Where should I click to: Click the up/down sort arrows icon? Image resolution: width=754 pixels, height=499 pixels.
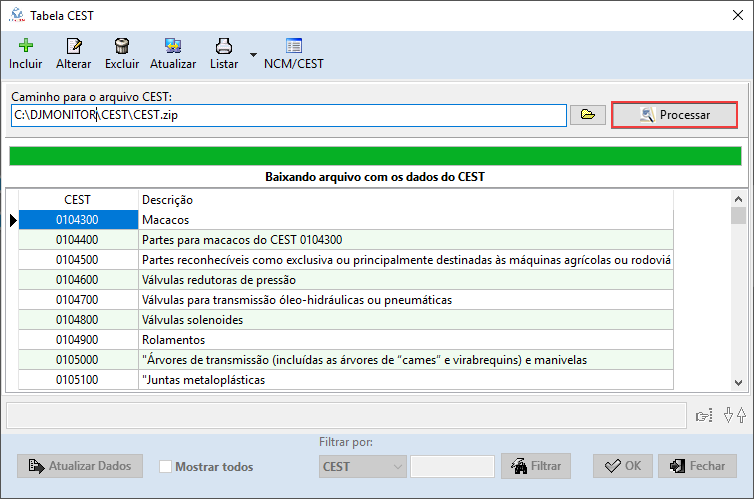coord(734,415)
